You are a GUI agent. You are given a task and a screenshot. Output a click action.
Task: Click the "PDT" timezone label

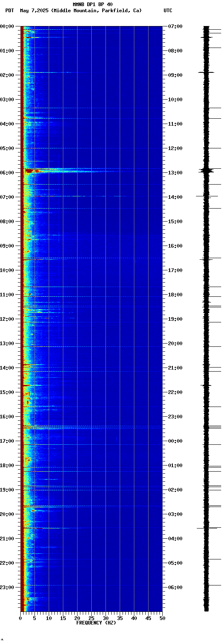(x=9, y=11)
